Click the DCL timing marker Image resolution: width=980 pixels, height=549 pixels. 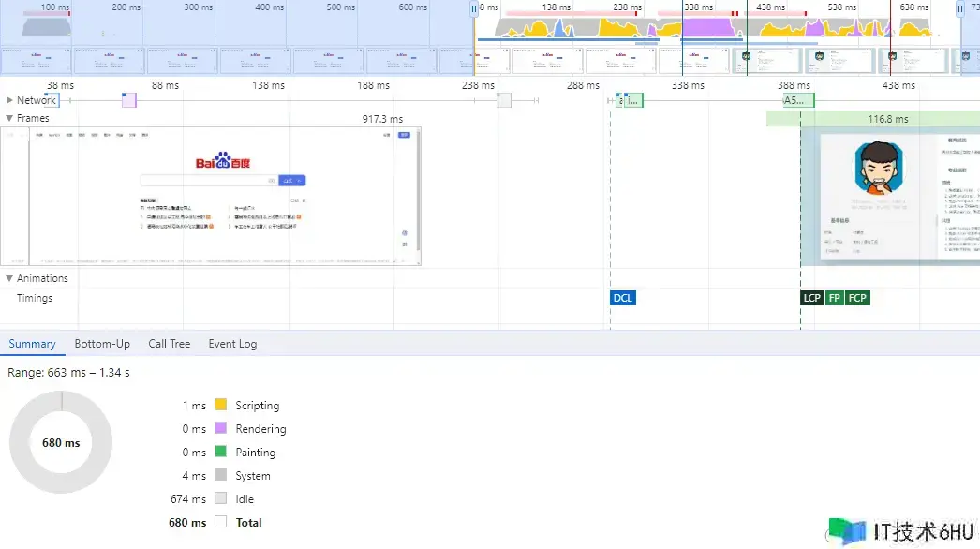click(623, 298)
